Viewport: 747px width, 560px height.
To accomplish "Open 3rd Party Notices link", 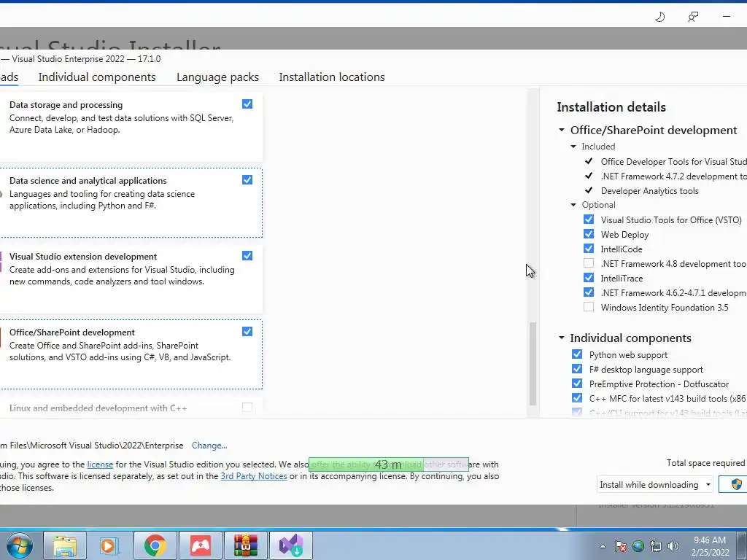I will [x=254, y=476].
